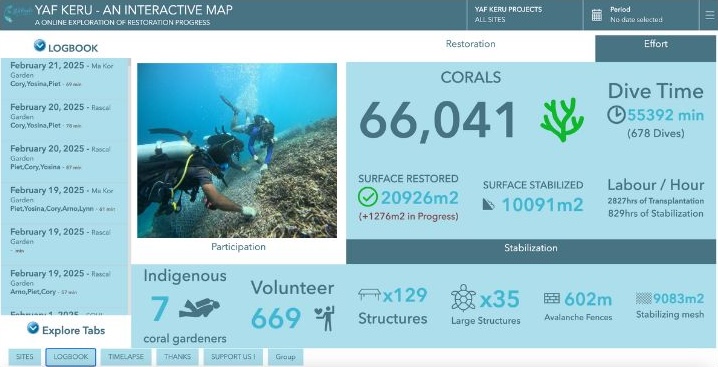718x367 pixels.
Task: Click 2827hrs of Transplantation text
Action: tap(656, 201)
